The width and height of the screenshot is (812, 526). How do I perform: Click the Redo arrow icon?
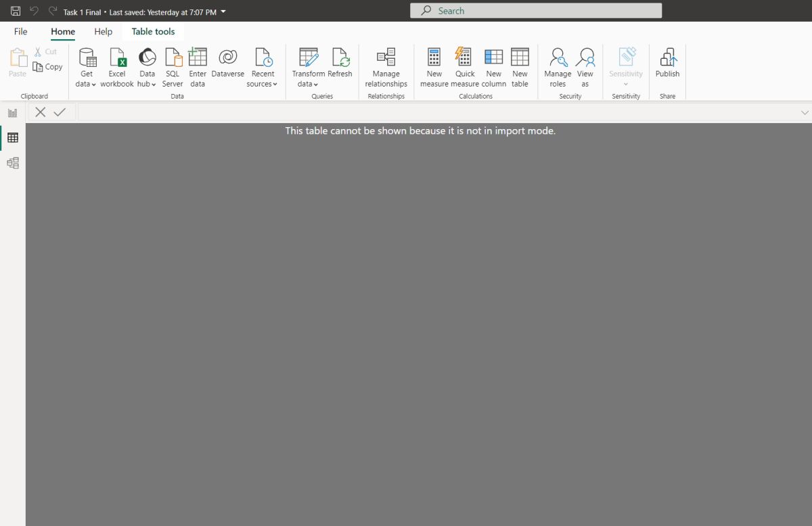tap(53, 11)
